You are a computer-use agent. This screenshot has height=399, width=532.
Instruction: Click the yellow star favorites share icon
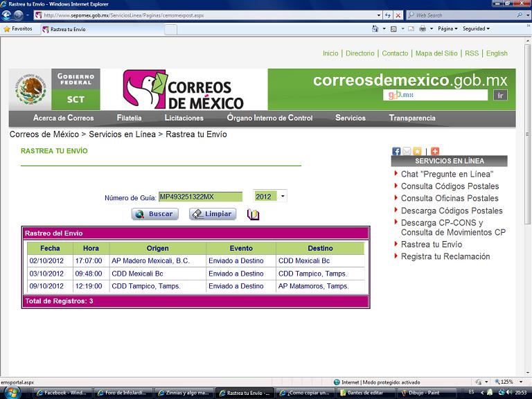[x=417, y=151]
